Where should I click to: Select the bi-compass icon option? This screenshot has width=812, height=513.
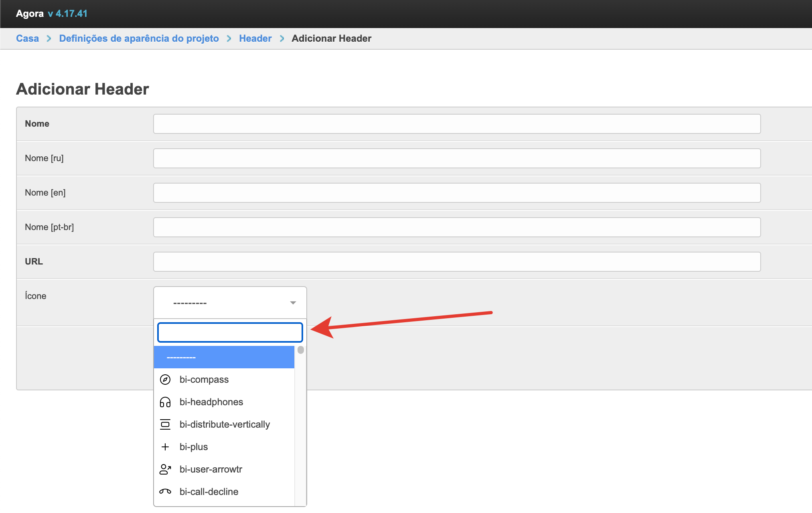(204, 380)
